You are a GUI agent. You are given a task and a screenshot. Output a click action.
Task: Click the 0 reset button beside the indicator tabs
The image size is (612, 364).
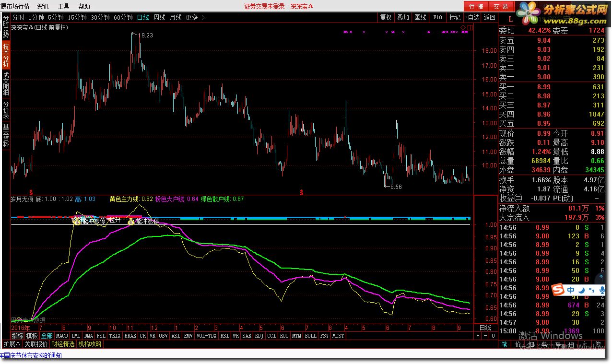(493, 336)
